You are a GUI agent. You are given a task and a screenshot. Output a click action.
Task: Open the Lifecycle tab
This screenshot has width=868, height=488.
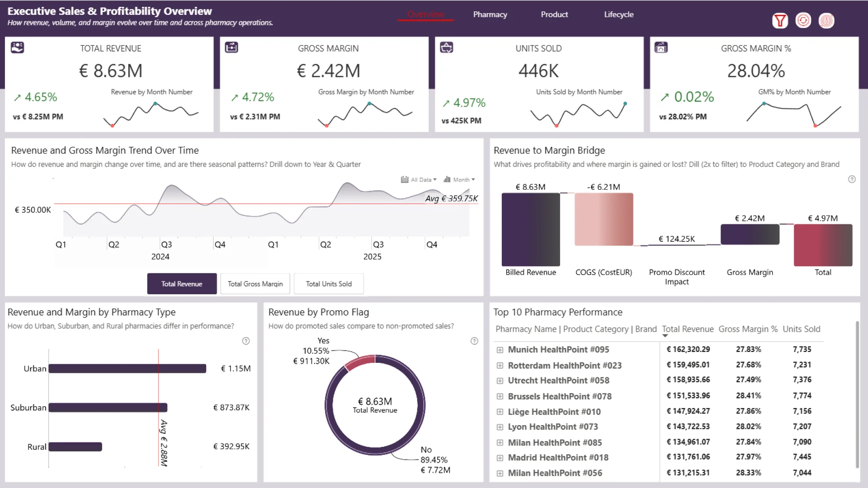click(618, 14)
